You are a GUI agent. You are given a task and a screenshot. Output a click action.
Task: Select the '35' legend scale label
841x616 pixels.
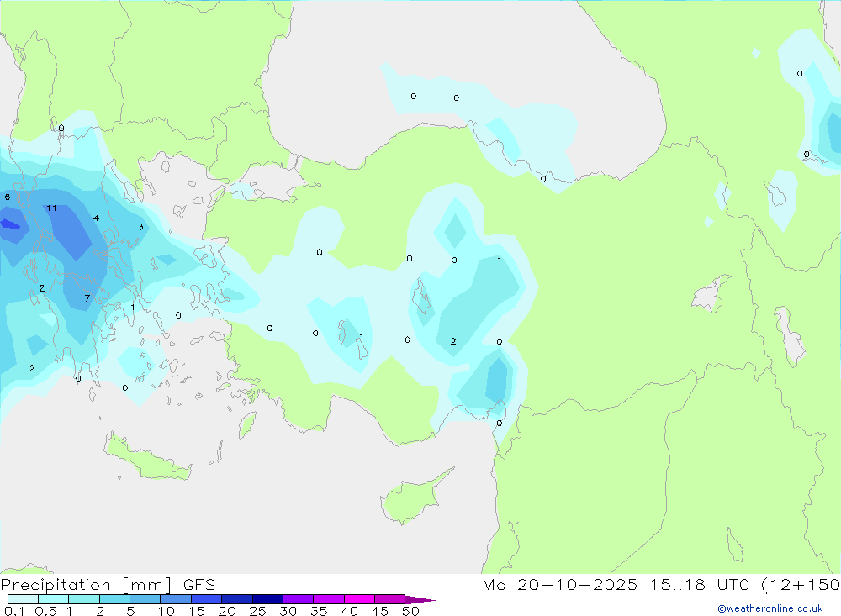click(x=319, y=611)
